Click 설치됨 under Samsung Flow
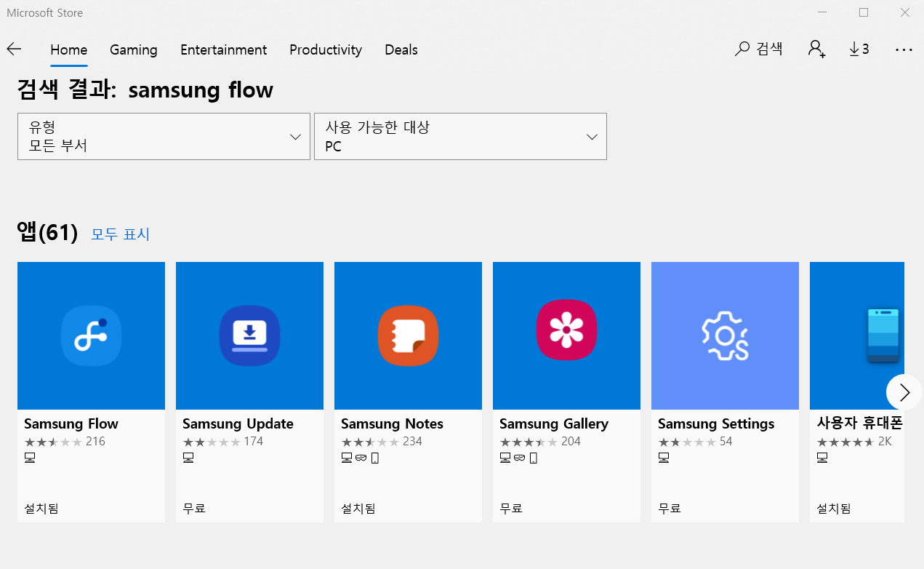Screen dimensions: 924x569 pyautogui.click(x=41, y=509)
